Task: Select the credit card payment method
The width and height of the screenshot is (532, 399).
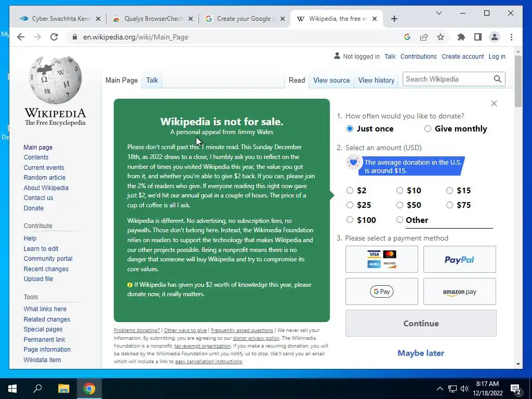Action: click(x=382, y=259)
